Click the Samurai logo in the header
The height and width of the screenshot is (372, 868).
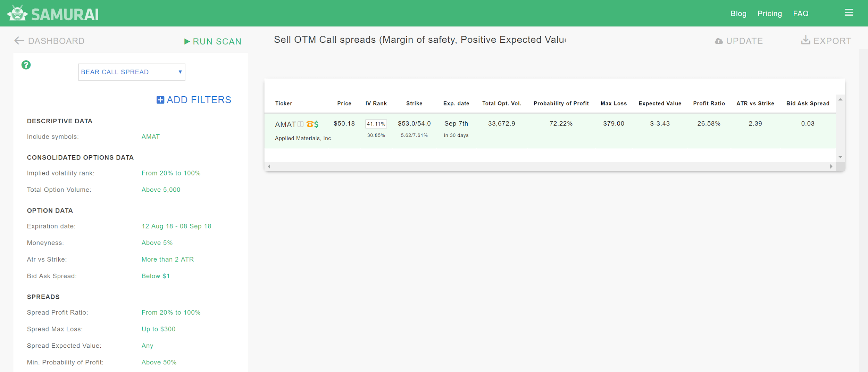(53, 14)
